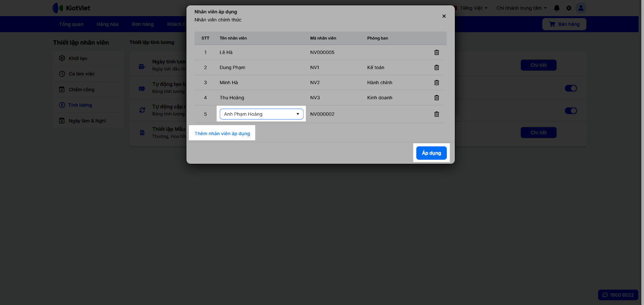Click the Bán hàng button label
Screen dimensions: 644x305
click(x=569, y=24)
